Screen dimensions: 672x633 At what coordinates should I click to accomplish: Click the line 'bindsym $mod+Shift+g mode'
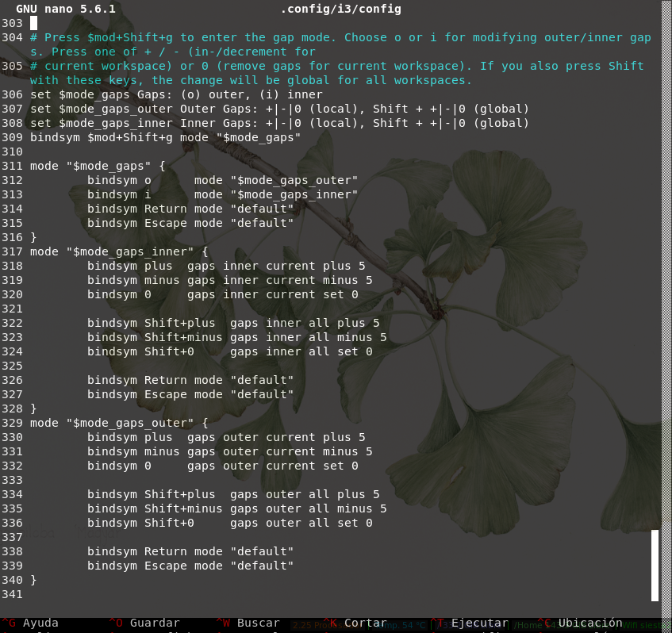pos(165,137)
